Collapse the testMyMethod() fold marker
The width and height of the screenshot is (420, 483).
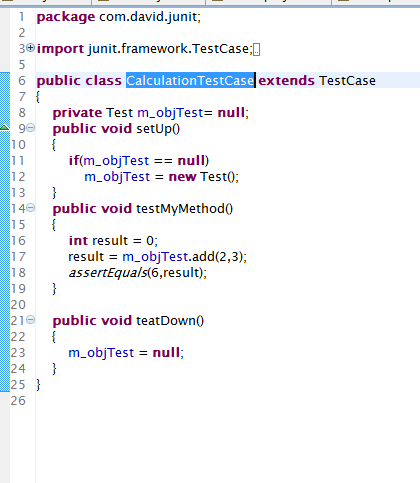pos(30,208)
